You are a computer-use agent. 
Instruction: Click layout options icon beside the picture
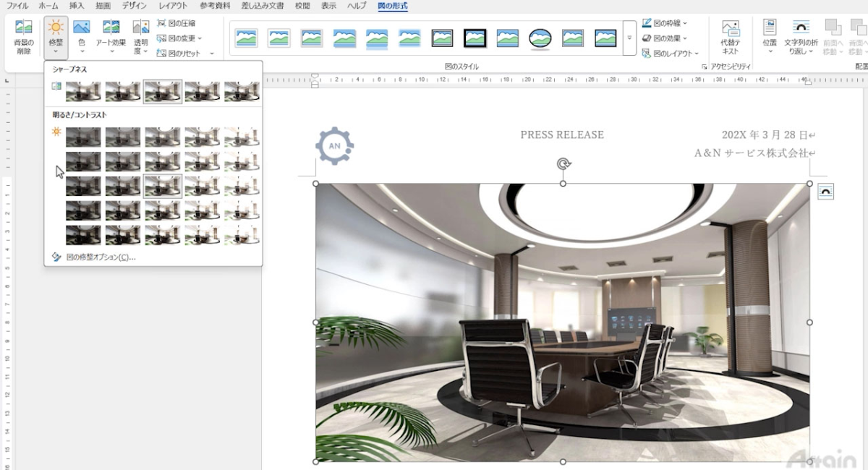tap(826, 191)
